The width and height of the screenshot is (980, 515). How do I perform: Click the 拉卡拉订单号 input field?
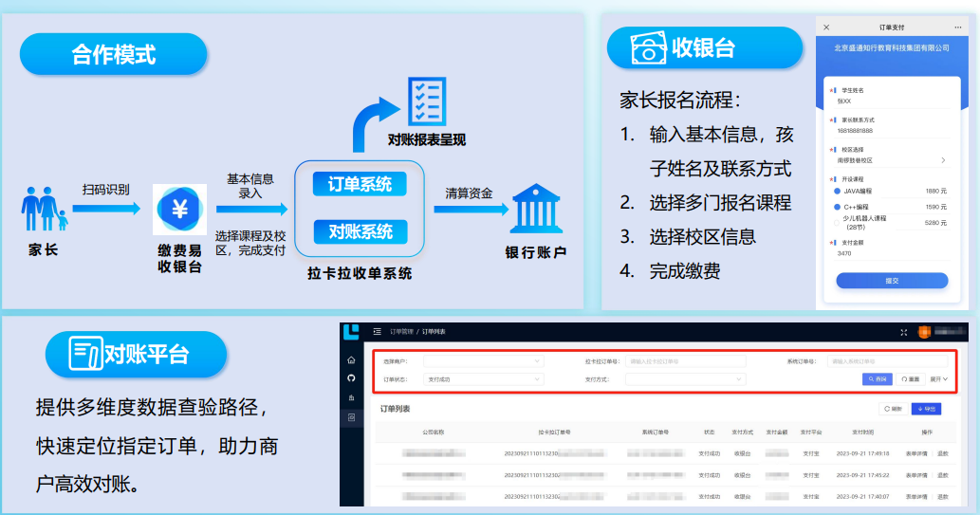685,361
